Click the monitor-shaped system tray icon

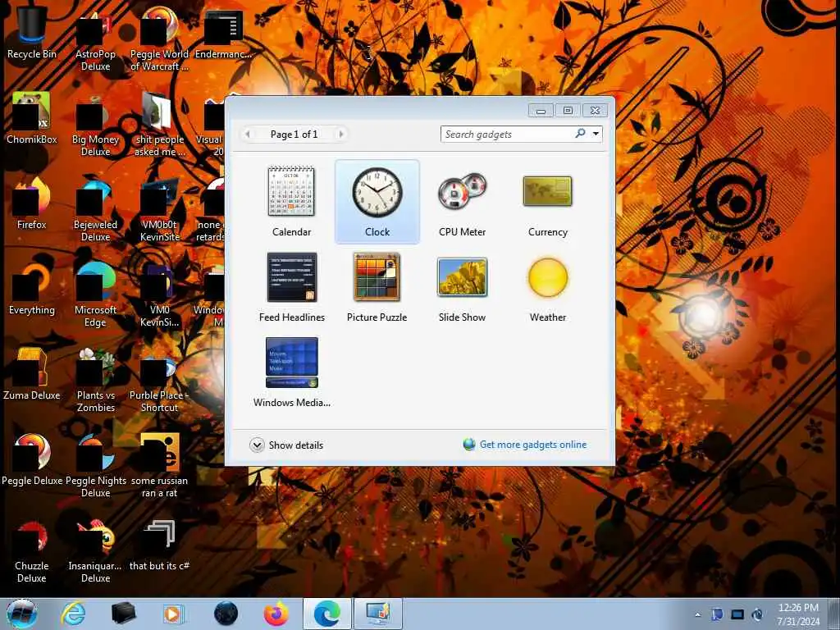tap(737, 614)
